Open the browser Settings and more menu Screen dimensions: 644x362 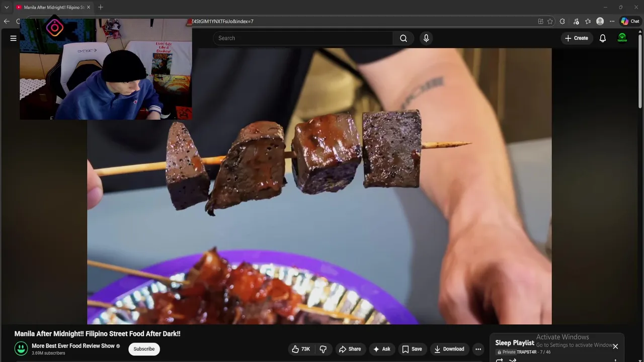tap(612, 21)
